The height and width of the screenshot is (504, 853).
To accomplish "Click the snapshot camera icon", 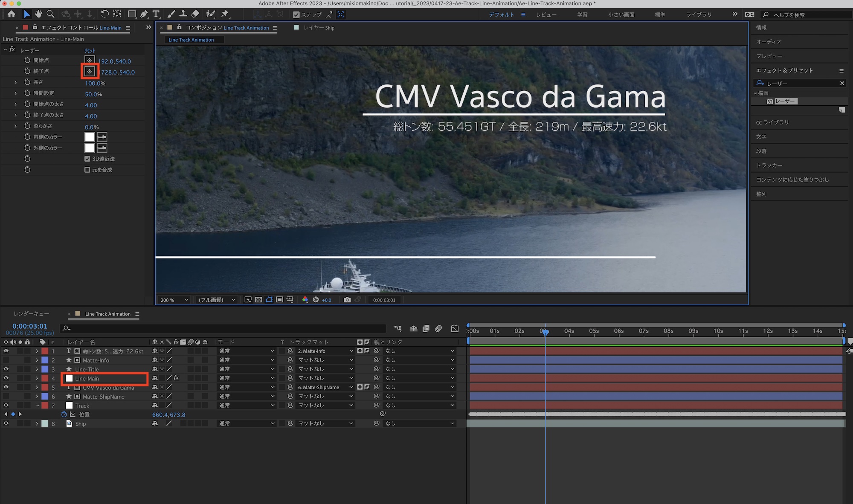I will click(347, 300).
